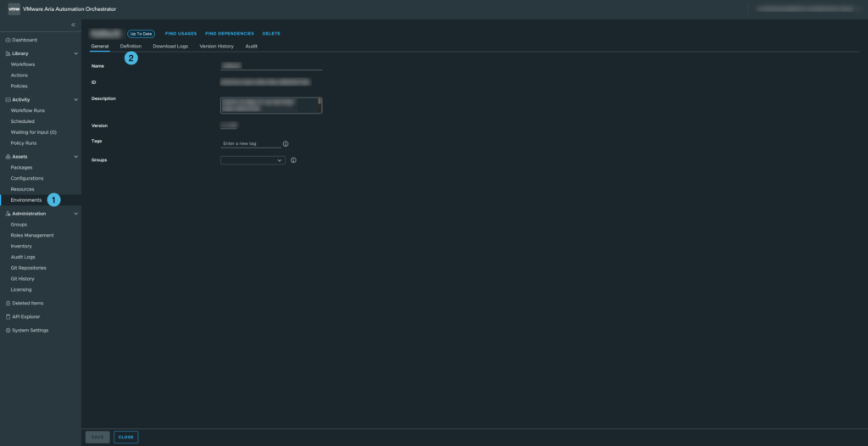Click the Delete action link
Image resolution: width=868 pixels, height=446 pixels.
[271, 34]
